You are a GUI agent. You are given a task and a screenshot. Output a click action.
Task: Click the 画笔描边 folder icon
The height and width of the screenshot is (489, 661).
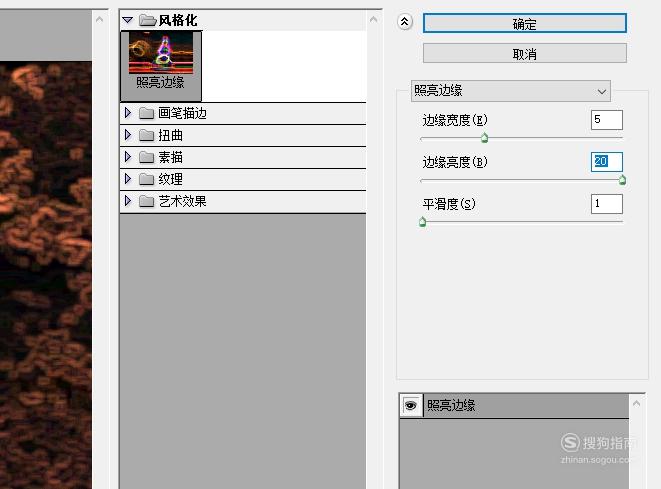[x=146, y=113]
